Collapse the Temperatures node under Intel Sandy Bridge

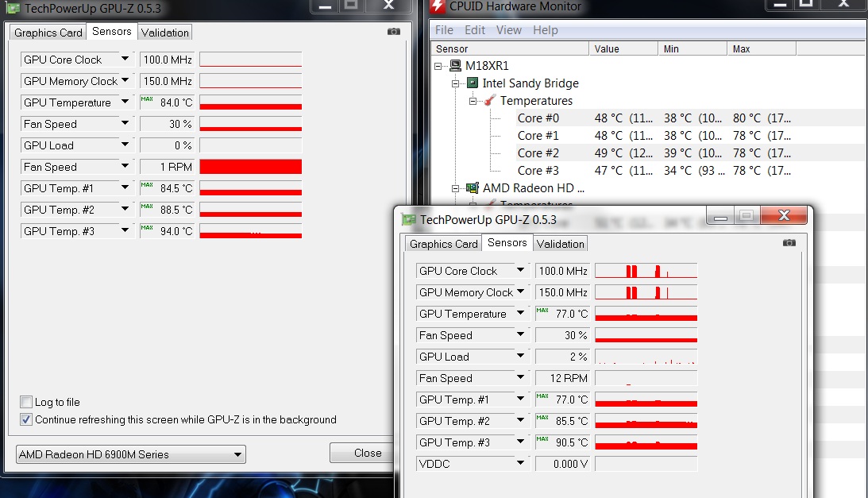(x=473, y=101)
